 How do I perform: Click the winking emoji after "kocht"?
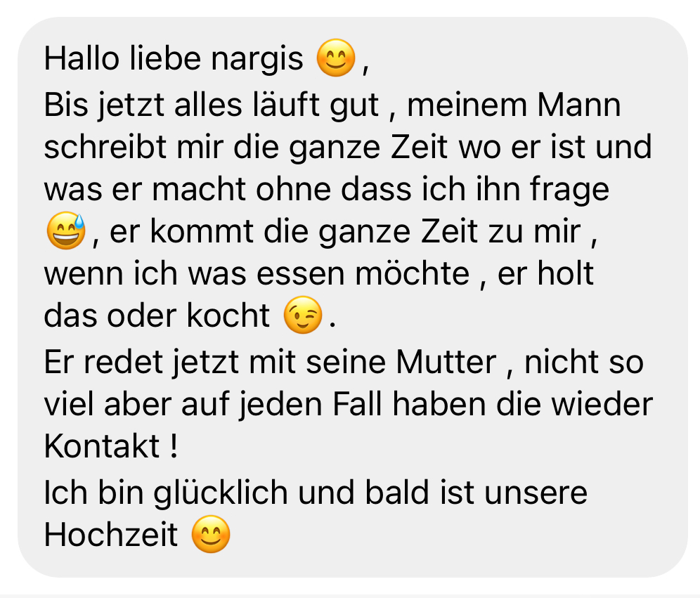[x=303, y=315]
